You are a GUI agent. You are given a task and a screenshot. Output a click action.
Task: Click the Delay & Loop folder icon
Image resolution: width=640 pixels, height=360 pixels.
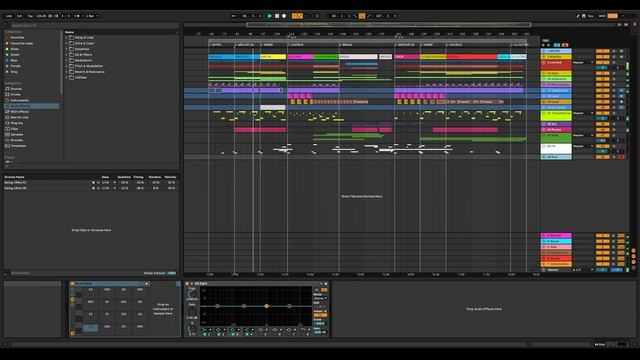tap(71, 37)
